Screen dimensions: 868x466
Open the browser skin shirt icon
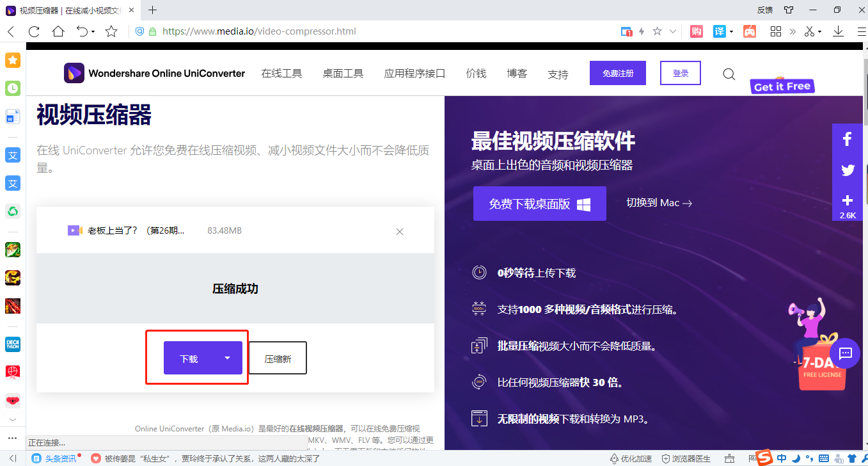pyautogui.click(x=789, y=10)
